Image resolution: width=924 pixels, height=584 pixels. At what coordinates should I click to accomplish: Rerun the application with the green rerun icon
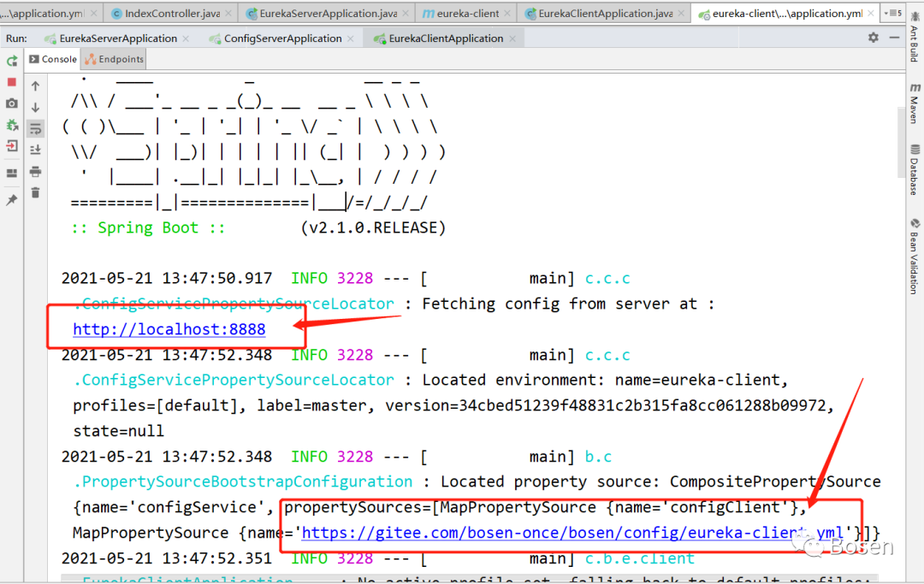click(x=12, y=61)
